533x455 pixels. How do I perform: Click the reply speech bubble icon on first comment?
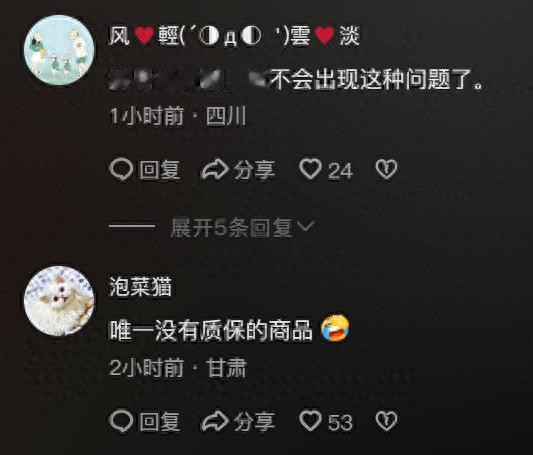click(x=121, y=169)
